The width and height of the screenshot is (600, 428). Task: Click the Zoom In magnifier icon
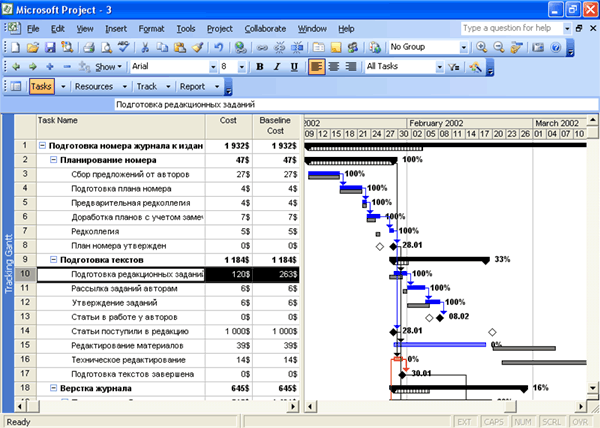click(x=483, y=47)
